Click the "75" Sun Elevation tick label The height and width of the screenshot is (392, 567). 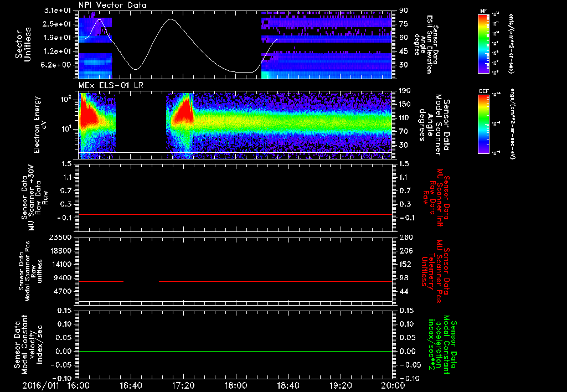(x=403, y=24)
